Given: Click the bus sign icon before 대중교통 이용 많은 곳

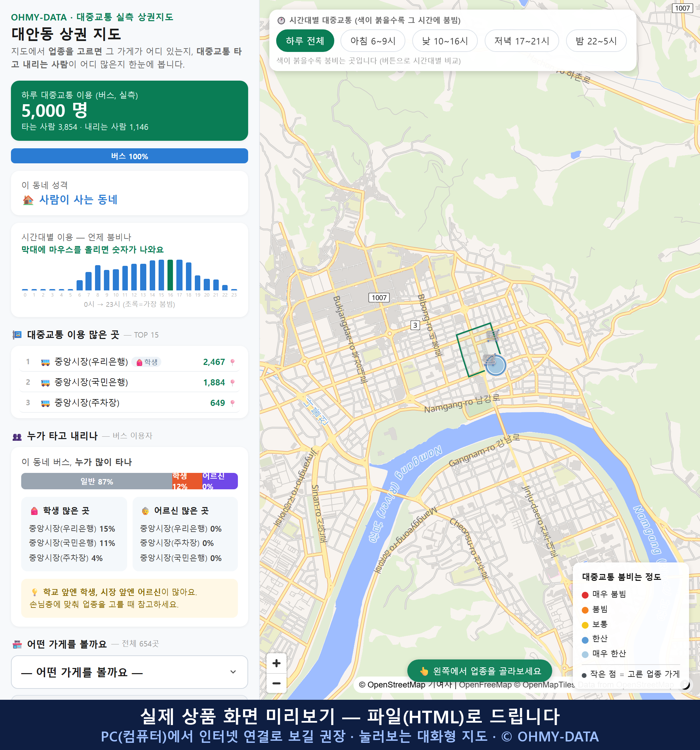Looking at the screenshot, I should 17,335.
